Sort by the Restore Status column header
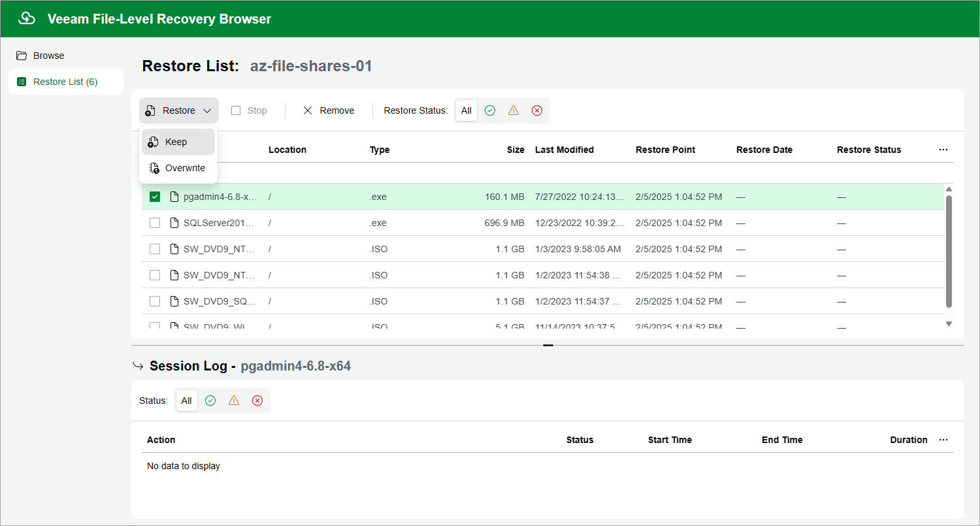Screen dimensions: 980x526 pyautogui.click(x=869, y=150)
